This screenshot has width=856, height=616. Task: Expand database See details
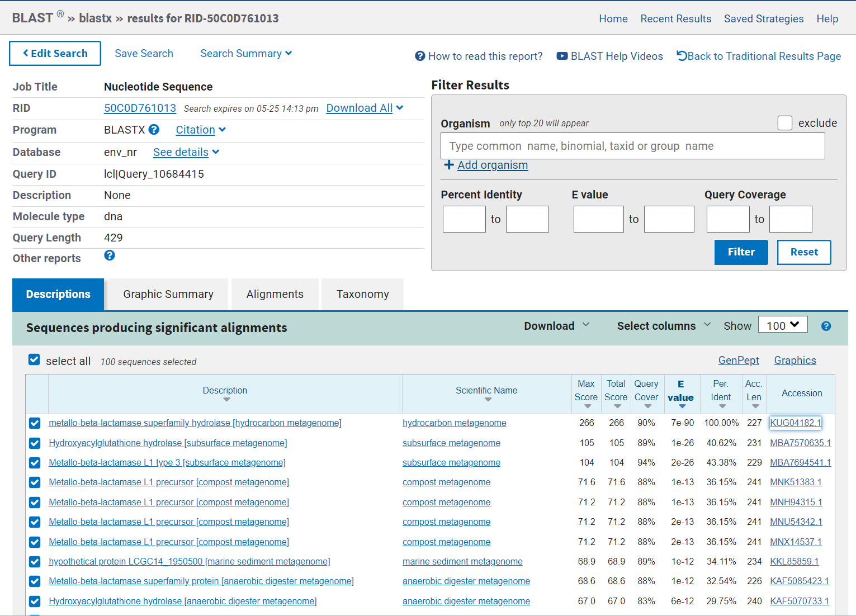pos(186,152)
